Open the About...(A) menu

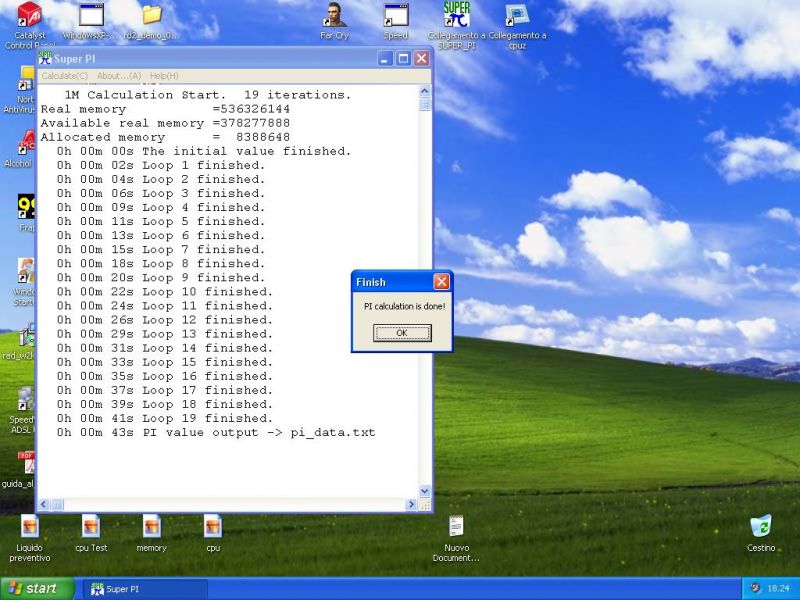click(119, 76)
